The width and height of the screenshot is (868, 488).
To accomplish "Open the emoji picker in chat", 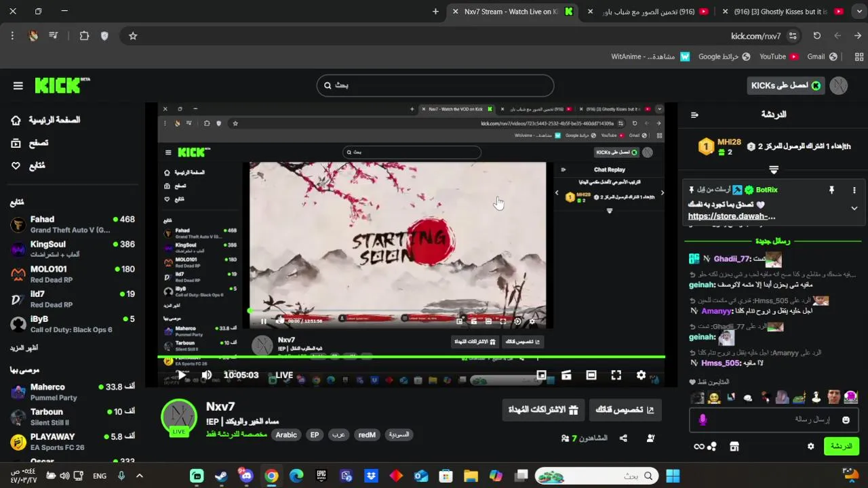I will pyautogui.click(x=846, y=420).
